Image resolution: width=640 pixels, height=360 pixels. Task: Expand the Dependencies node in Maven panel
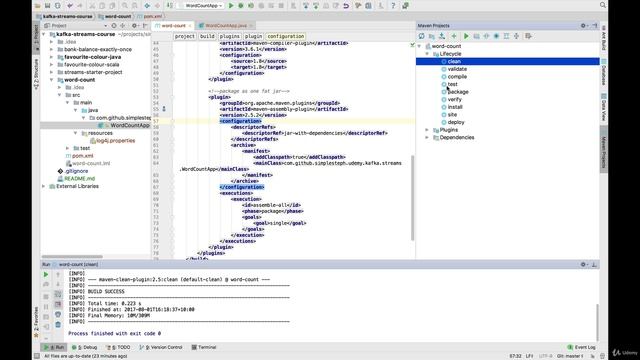click(x=427, y=138)
